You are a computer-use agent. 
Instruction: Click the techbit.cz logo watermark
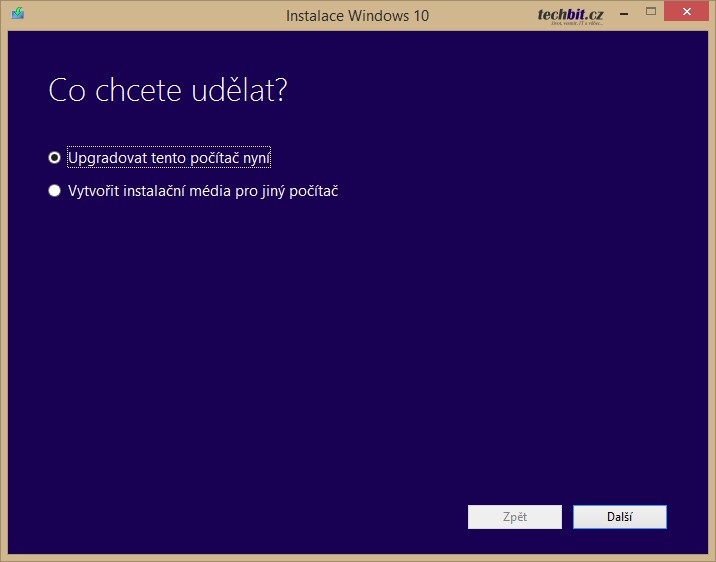569,13
